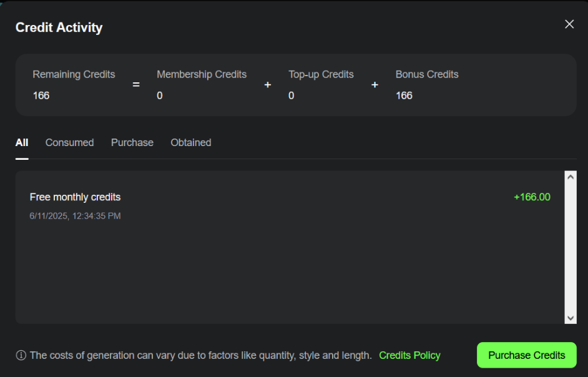Screen dimensions: 588x377
Task: Click the Bonus Credits value 166
Action: (x=404, y=95)
